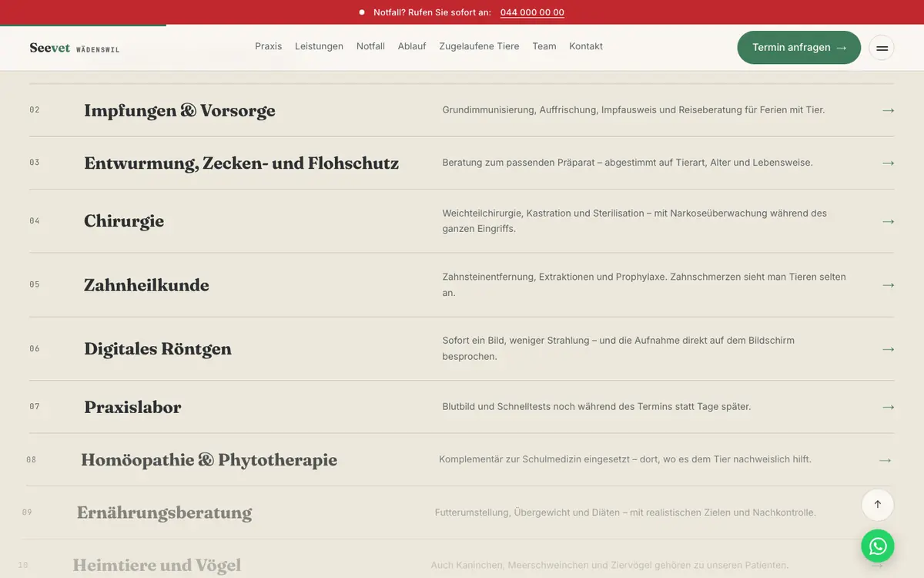Click arrow in Entwurmung, Zecken- und Flohschutz row

[888, 163]
